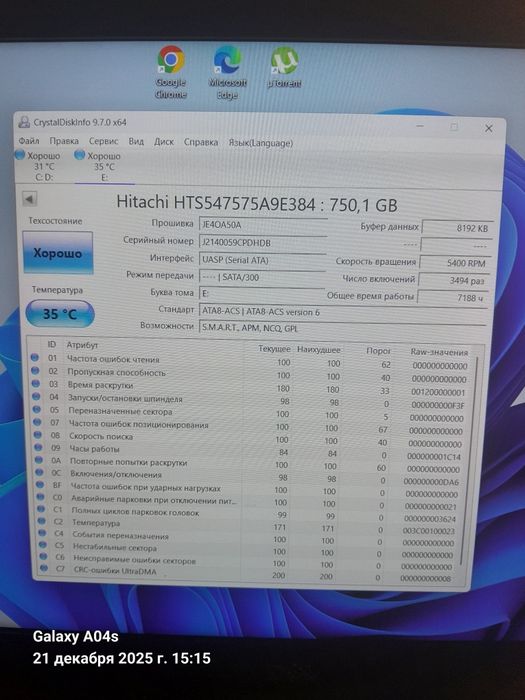Select the E: disk status tab
The height and width of the screenshot is (700, 525).
[x=104, y=167]
